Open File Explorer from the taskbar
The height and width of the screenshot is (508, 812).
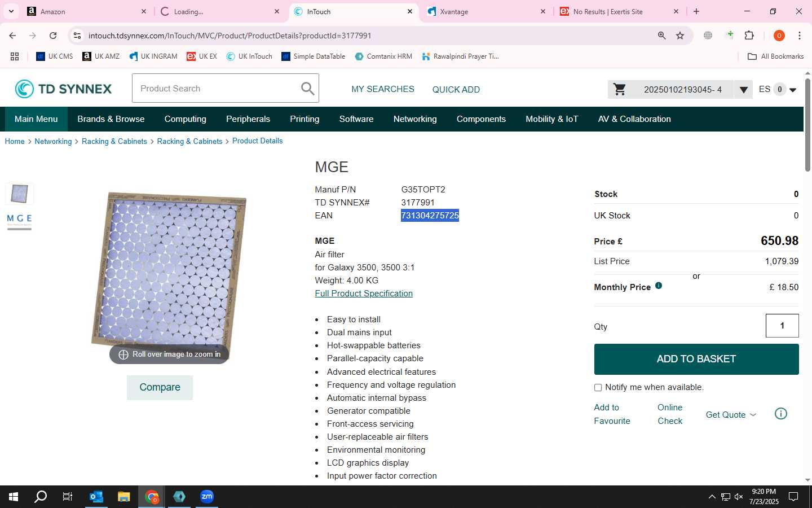[124, 497]
